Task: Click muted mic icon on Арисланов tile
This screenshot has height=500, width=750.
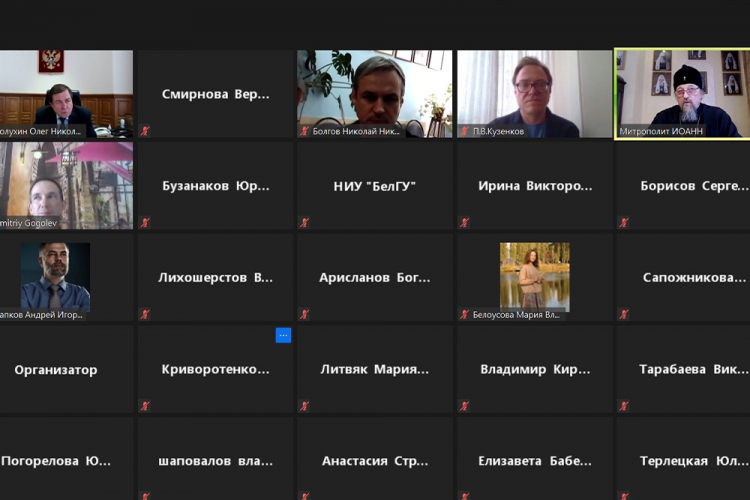Action: [304, 314]
